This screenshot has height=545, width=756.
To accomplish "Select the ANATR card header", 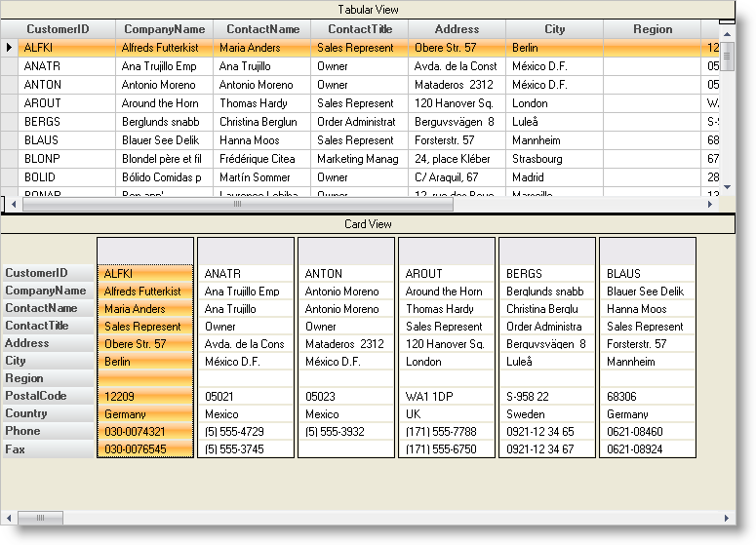I will tap(246, 252).
